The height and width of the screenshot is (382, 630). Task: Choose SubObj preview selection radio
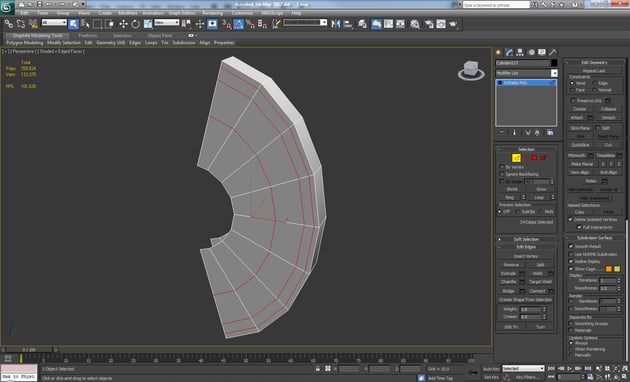pos(518,211)
